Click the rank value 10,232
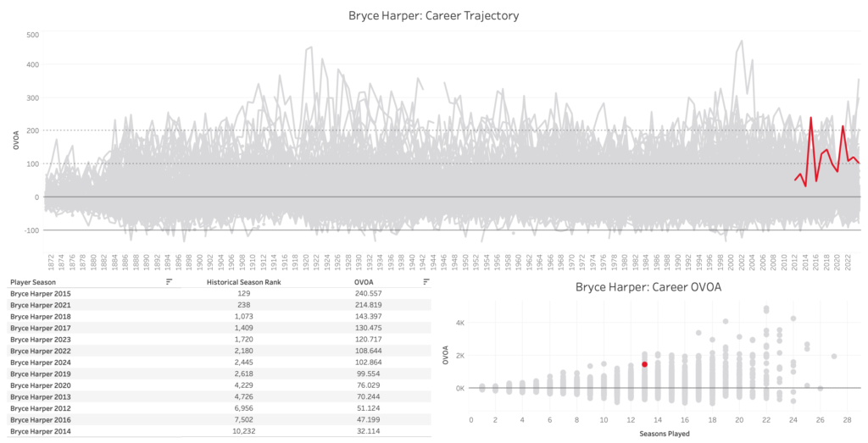The width and height of the screenshot is (868, 443). (x=243, y=431)
